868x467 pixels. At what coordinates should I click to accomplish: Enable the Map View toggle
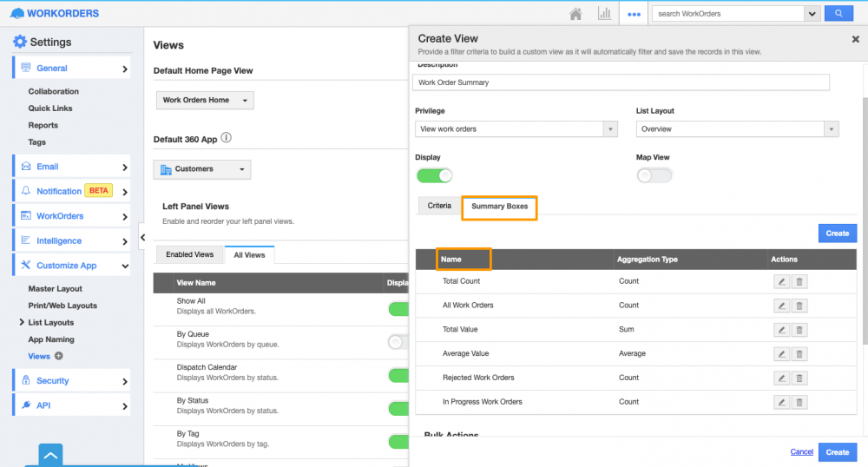654,175
